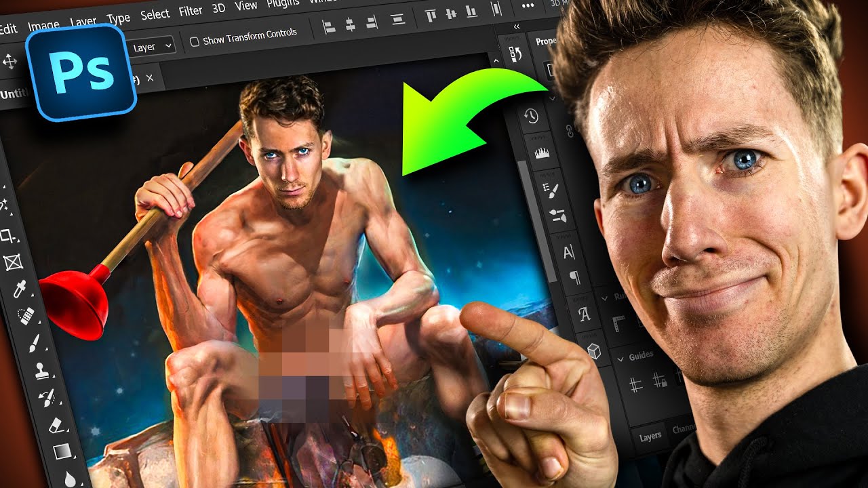Click the align horizontal centers icon

[x=350, y=25]
